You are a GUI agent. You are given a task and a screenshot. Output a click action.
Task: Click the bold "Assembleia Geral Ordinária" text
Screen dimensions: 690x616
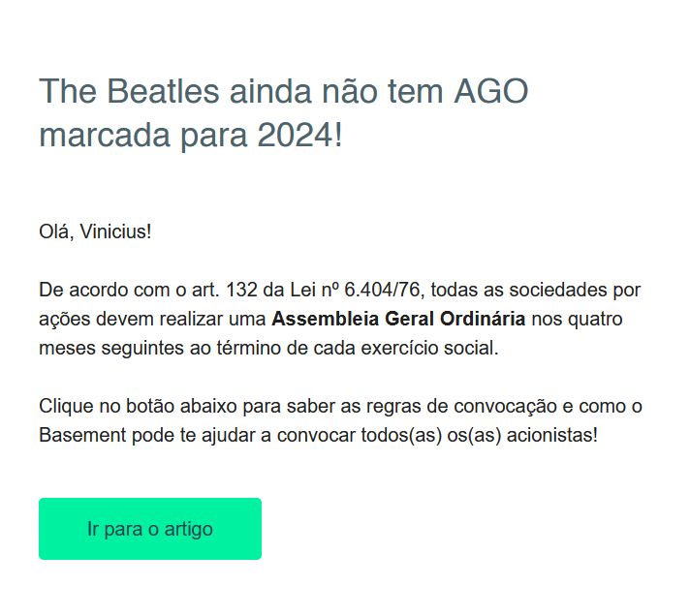pyautogui.click(x=398, y=319)
